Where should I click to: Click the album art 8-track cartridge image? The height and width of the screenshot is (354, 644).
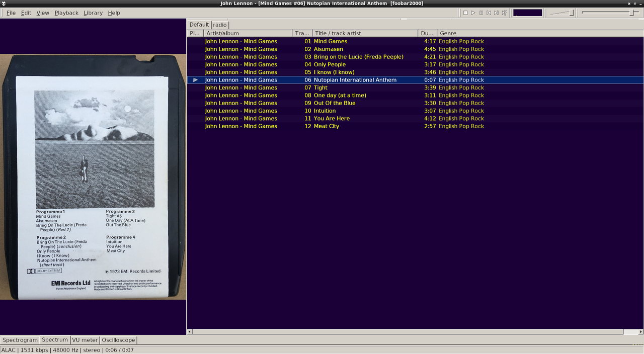93,177
